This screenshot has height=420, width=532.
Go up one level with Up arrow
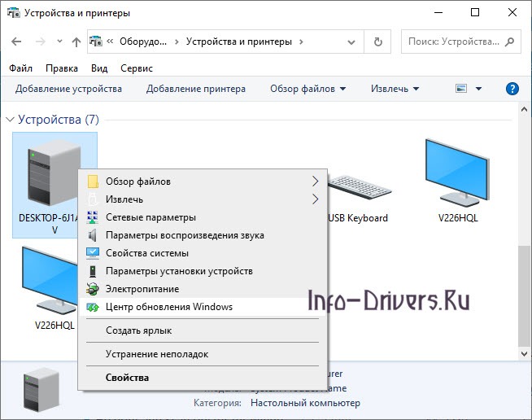point(76,42)
